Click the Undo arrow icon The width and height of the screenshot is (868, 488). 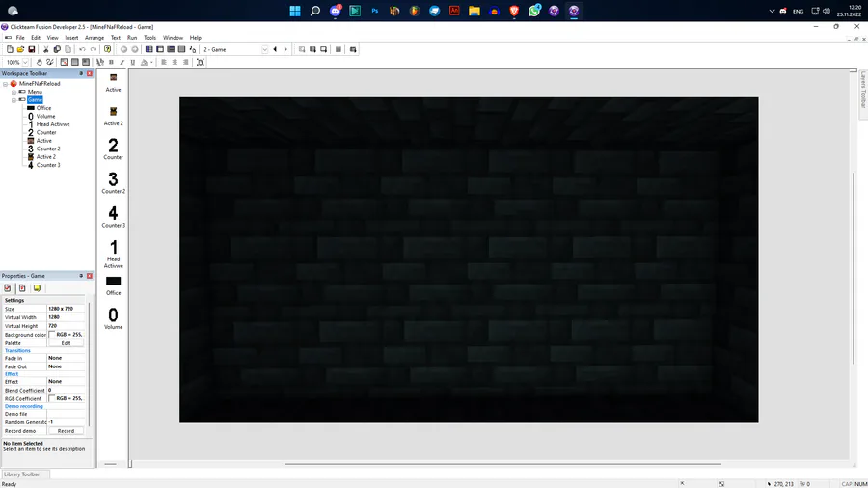coord(82,49)
